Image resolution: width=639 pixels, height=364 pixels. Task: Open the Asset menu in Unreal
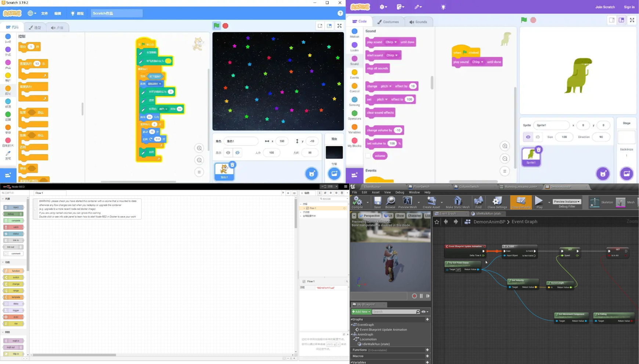(375, 192)
